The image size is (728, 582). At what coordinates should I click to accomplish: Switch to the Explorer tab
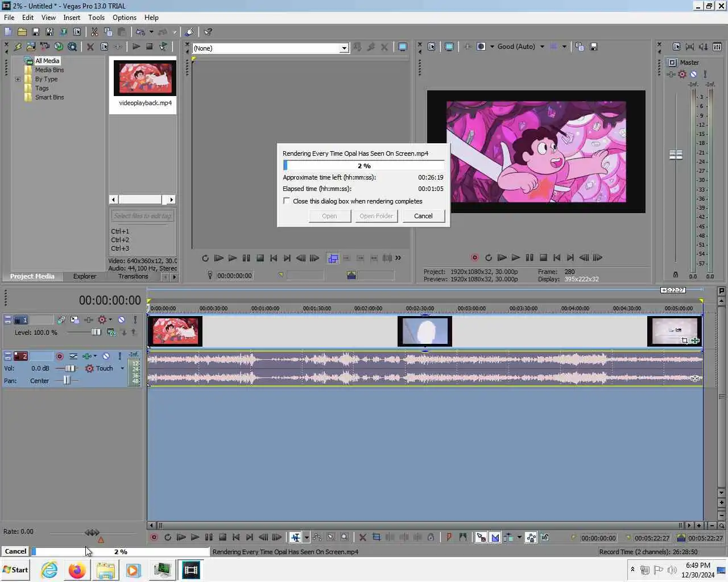pos(85,276)
